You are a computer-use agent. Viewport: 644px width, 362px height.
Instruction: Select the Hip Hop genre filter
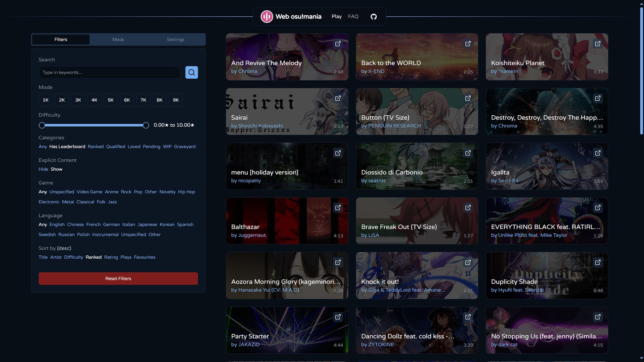(x=186, y=192)
